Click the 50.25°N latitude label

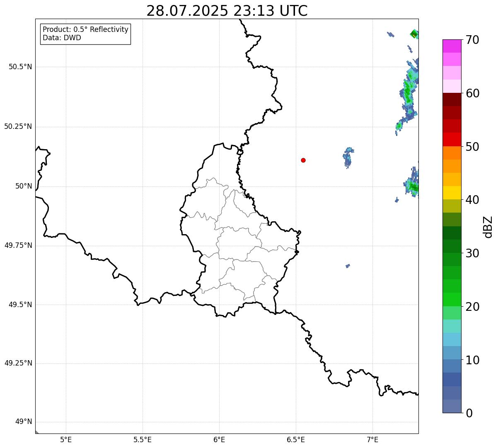coord(18,126)
